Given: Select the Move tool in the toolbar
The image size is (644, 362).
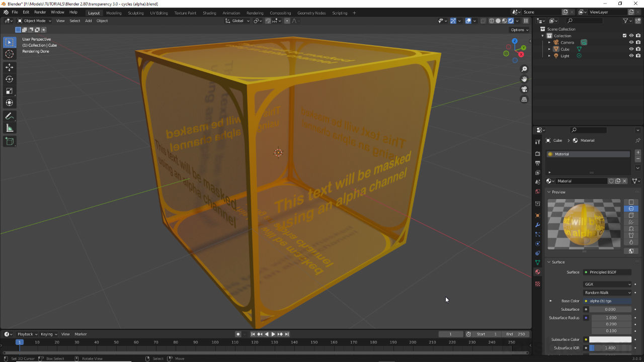Looking at the screenshot, I should click(9, 67).
